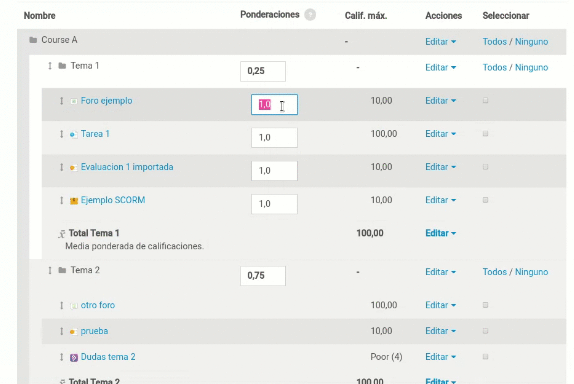Open the Editar dropdown for Course A

click(440, 42)
